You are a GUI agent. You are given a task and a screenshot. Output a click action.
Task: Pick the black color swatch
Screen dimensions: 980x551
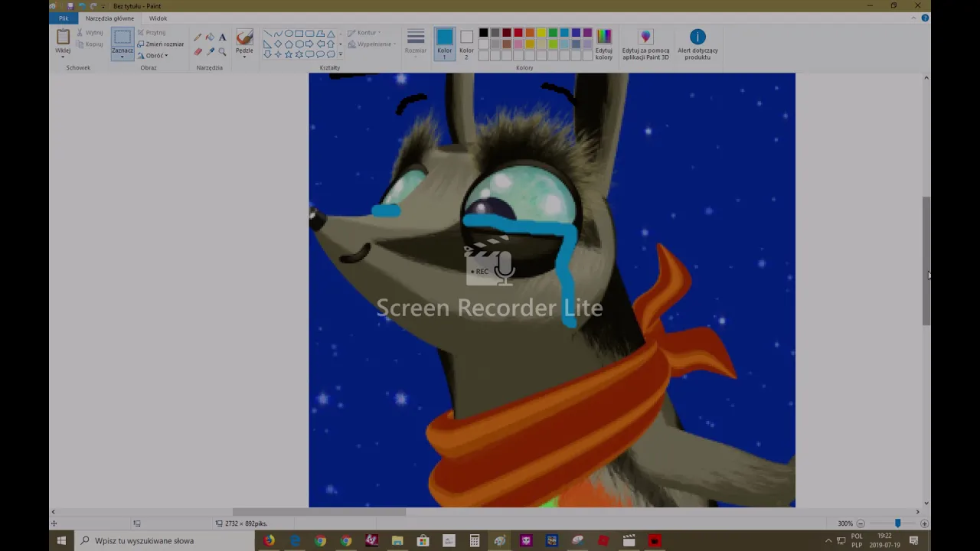coord(483,33)
